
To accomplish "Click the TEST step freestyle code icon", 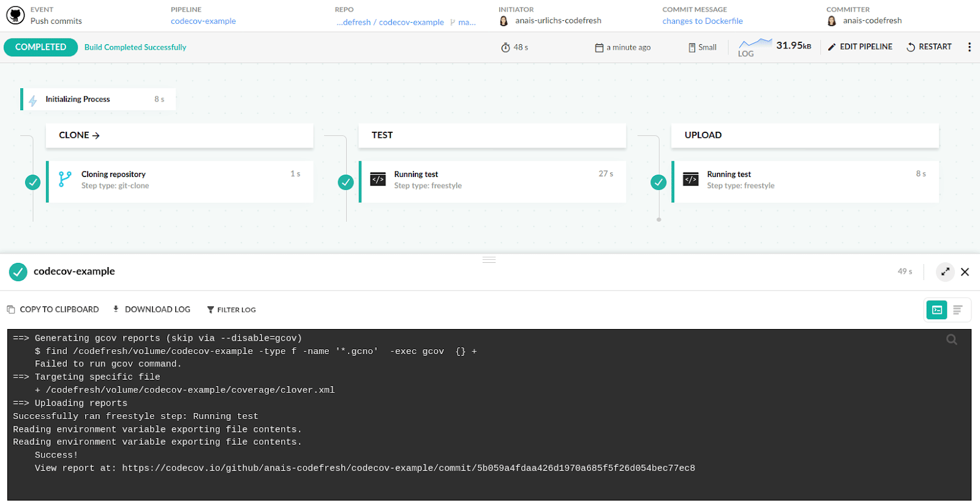I will (378, 180).
